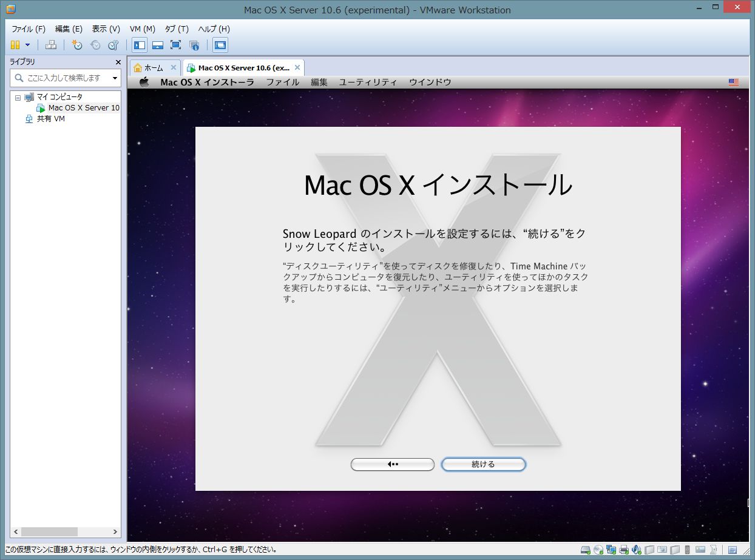Open the power options dropdown arrow
Image resolution: width=755 pixels, height=560 pixels.
click(27, 45)
